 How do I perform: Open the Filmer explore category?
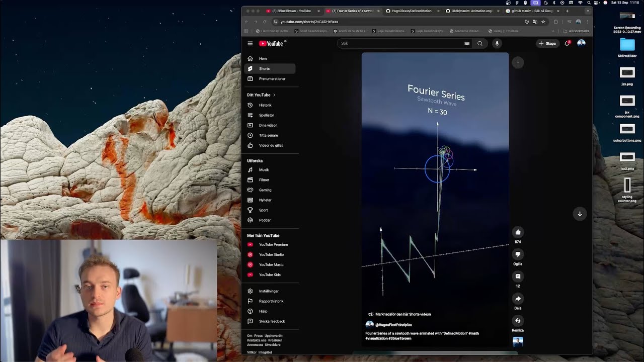coord(270,180)
